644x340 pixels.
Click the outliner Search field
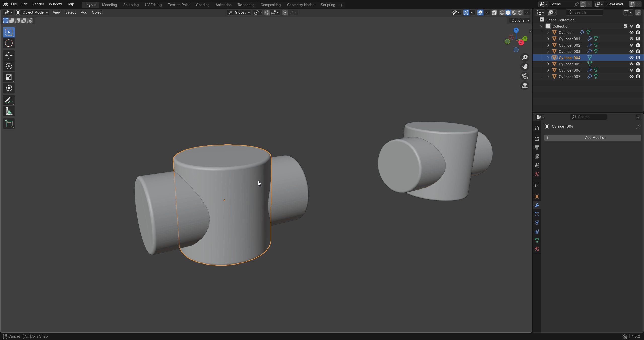[x=584, y=12]
